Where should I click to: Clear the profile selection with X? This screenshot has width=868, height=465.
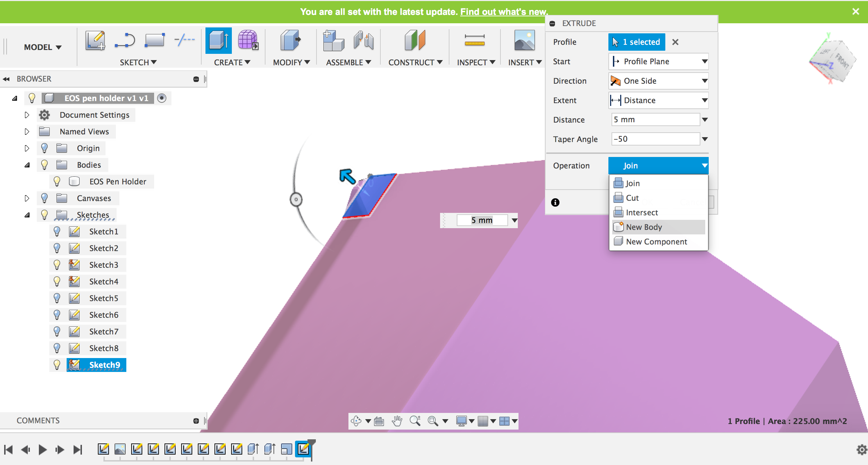coord(675,42)
